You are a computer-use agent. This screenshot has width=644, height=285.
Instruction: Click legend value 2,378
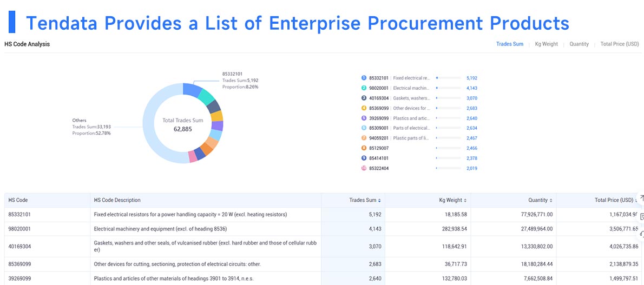pyautogui.click(x=472, y=158)
